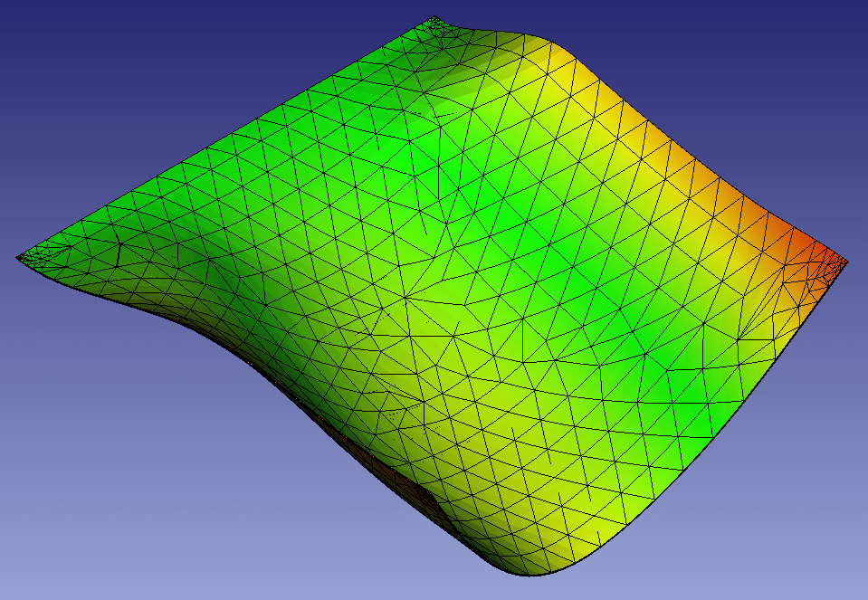The width and height of the screenshot is (868, 600).
Task: Click the empty background in the bottom-right corner
Action: tap(796, 543)
